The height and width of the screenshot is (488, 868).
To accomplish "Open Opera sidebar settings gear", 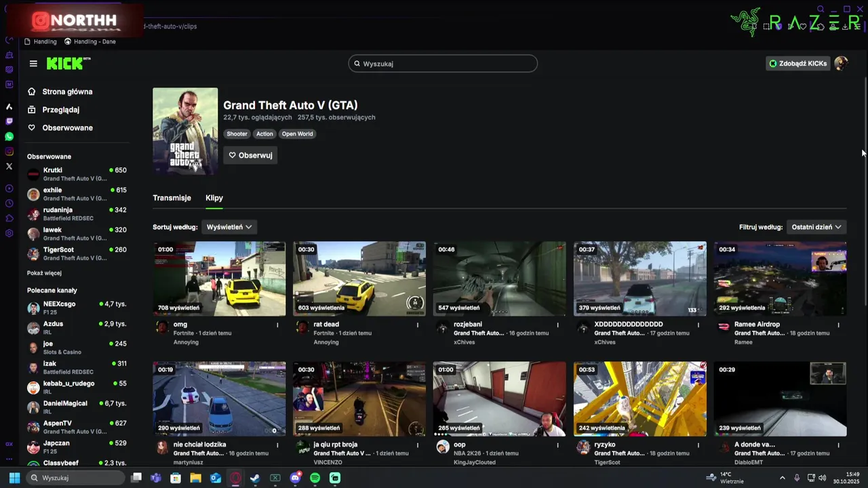I will (9, 233).
